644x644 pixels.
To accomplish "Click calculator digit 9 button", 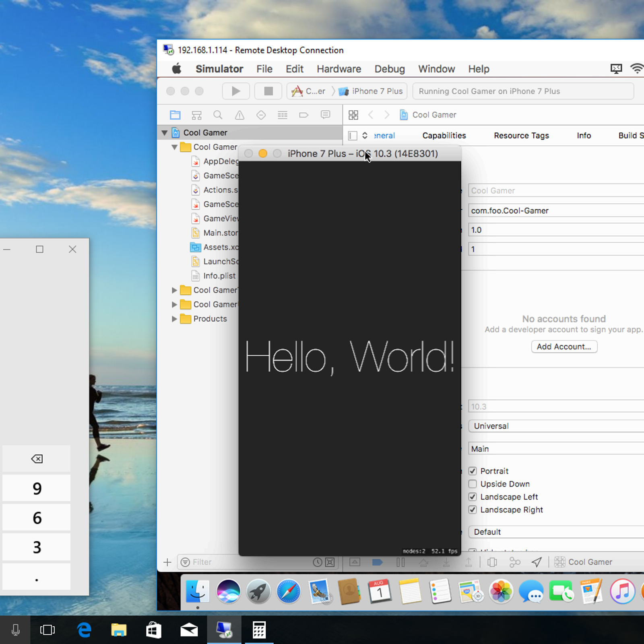I will coord(37,488).
